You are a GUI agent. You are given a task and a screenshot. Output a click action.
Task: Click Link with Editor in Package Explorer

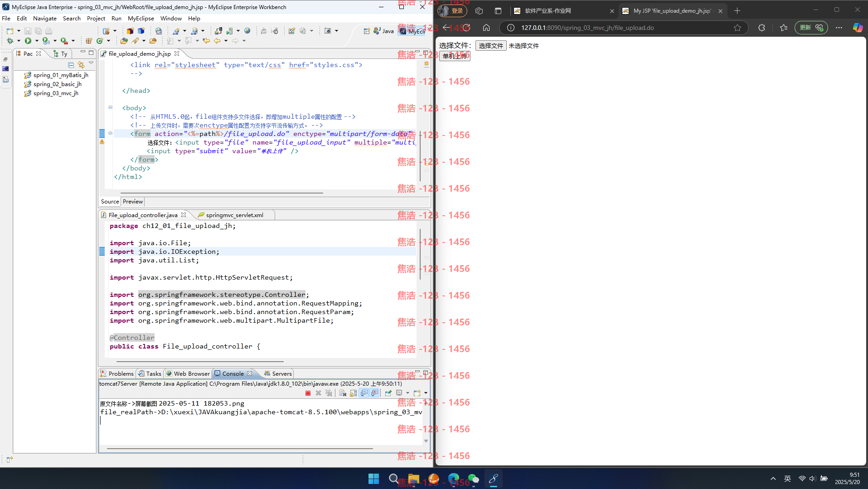coord(81,65)
